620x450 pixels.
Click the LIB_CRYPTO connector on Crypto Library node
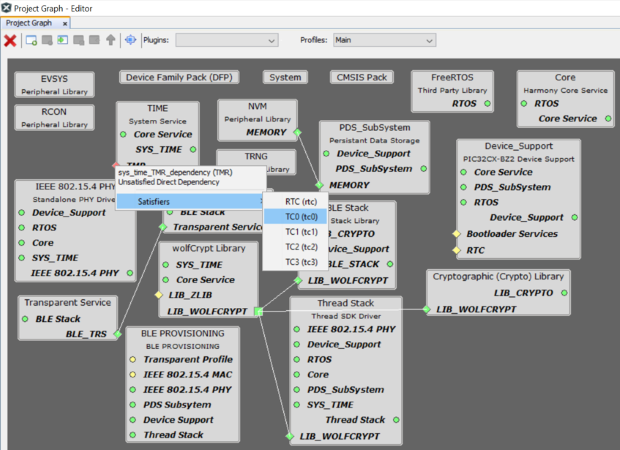[x=564, y=293]
